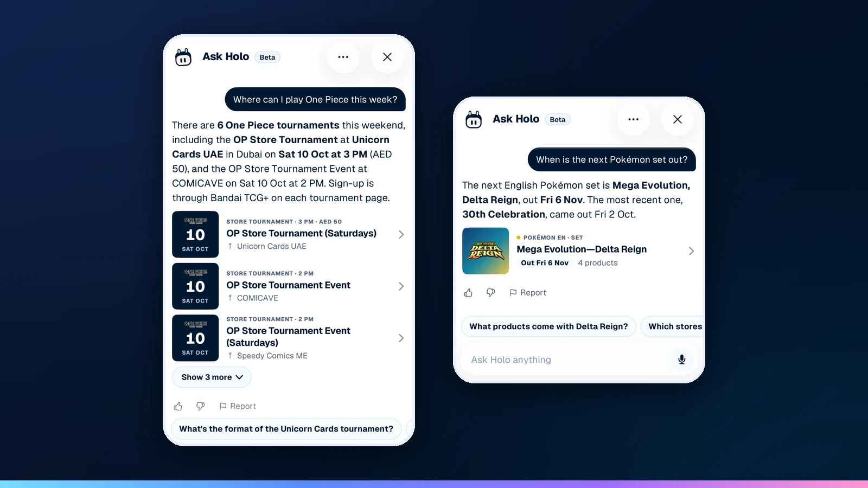This screenshot has height=488, width=868.
Task: Click the 'Unicorn Cards UAE' location text
Action: 272,246
